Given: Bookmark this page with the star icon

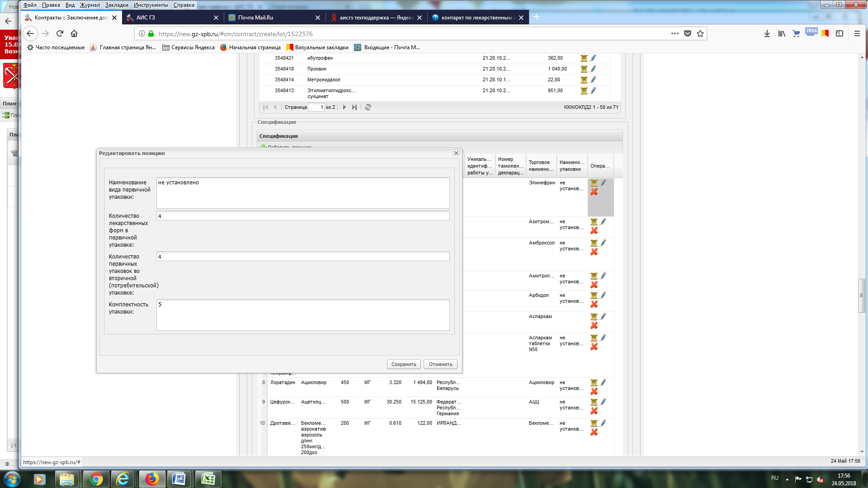Looking at the screenshot, I should 700,33.
